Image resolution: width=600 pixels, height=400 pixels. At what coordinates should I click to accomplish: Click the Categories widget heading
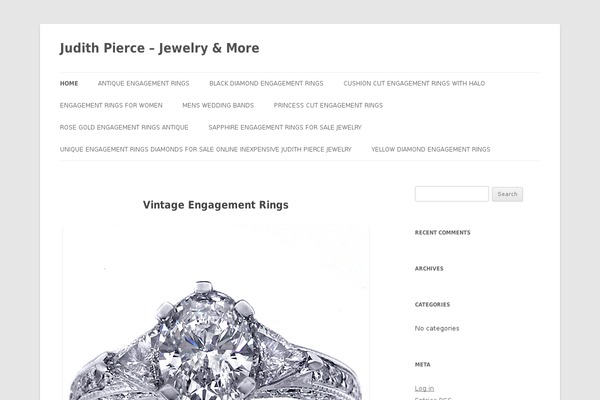click(x=432, y=305)
